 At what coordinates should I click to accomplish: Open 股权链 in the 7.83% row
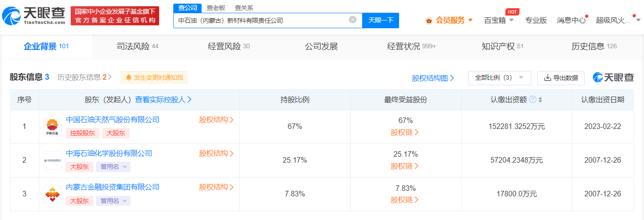405,200
